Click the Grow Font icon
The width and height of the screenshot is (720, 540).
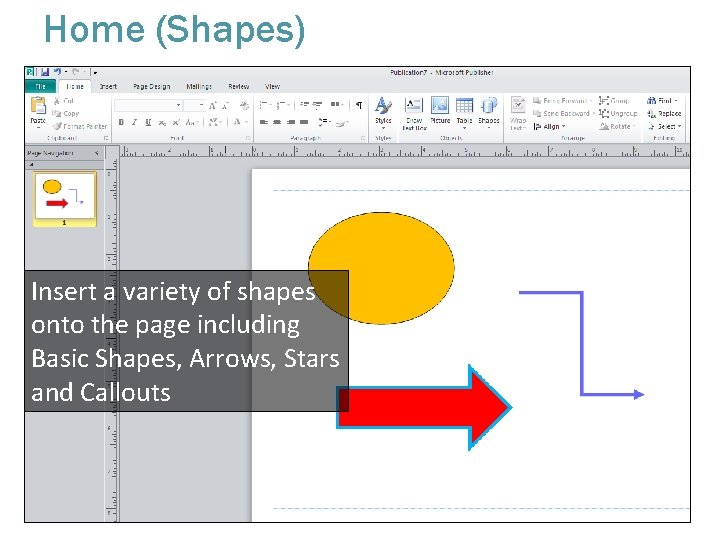[x=212, y=106]
